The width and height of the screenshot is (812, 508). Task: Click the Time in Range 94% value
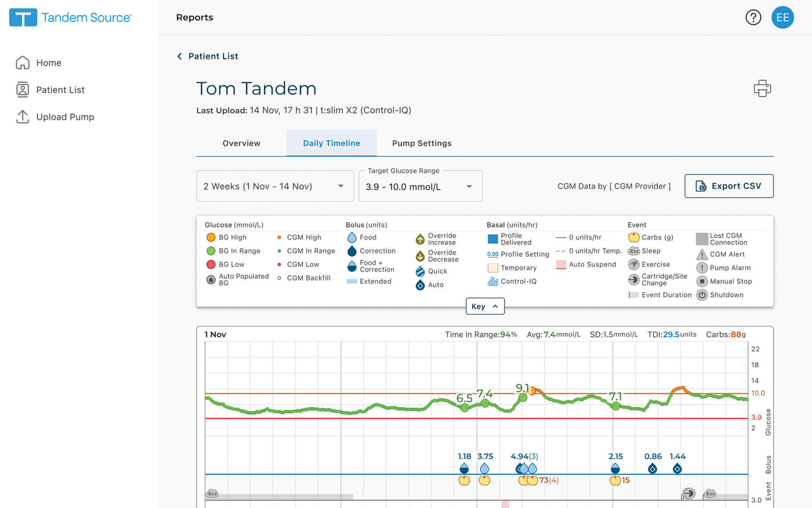[508, 334]
